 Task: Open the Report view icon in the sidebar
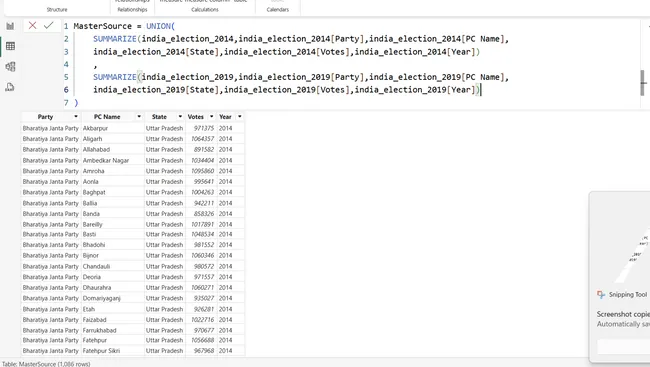(10, 26)
